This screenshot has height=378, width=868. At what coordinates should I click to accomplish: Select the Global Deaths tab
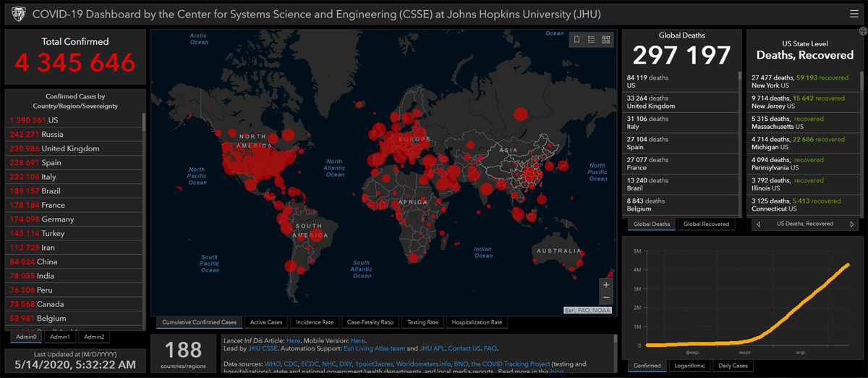coord(651,224)
